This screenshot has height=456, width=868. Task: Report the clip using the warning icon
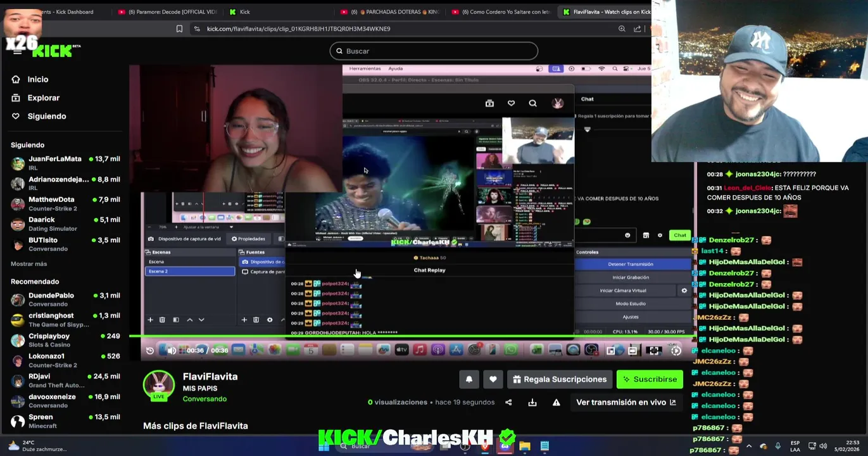(x=557, y=402)
